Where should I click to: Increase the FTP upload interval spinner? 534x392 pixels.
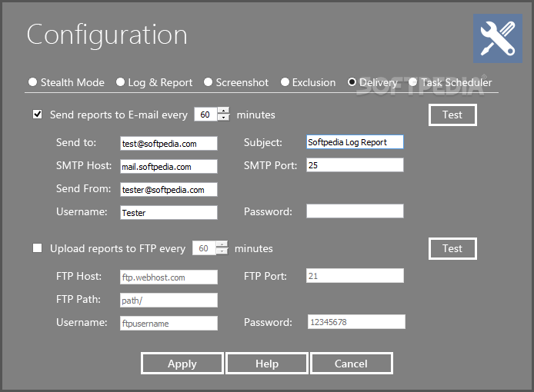pyautogui.click(x=222, y=244)
